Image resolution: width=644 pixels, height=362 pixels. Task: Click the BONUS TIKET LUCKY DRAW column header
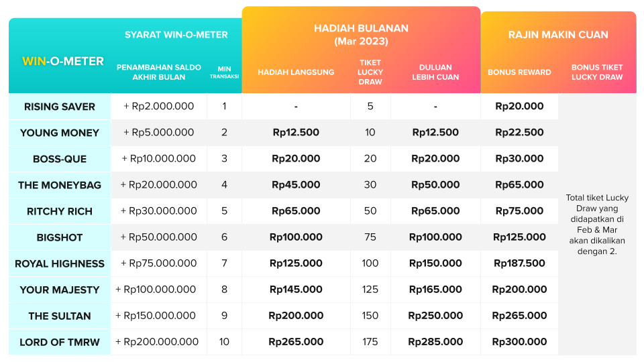[x=597, y=72]
